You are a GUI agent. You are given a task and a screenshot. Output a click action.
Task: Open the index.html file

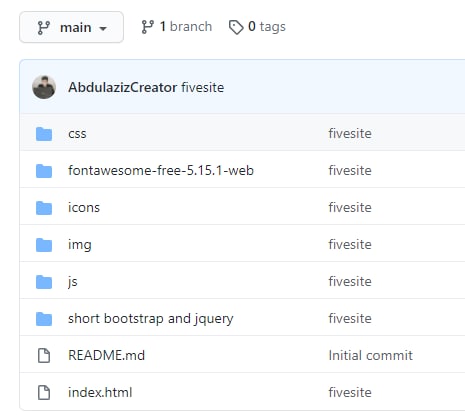(x=100, y=392)
